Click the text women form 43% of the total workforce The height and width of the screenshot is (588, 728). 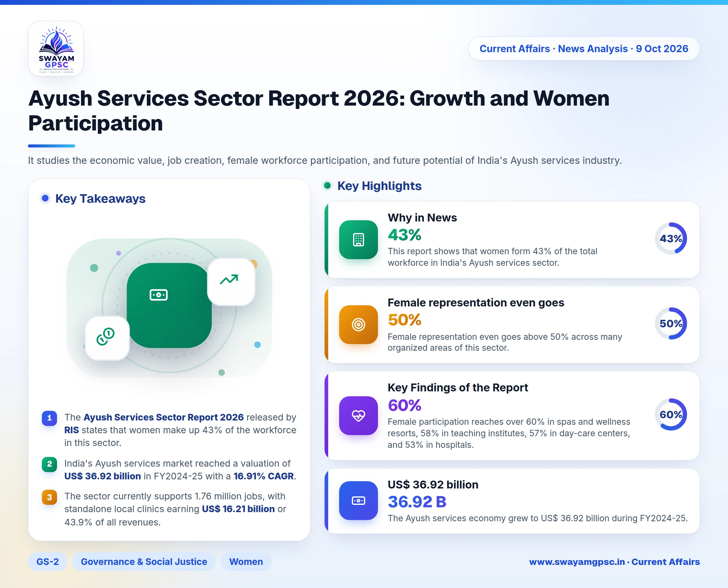coord(492,257)
